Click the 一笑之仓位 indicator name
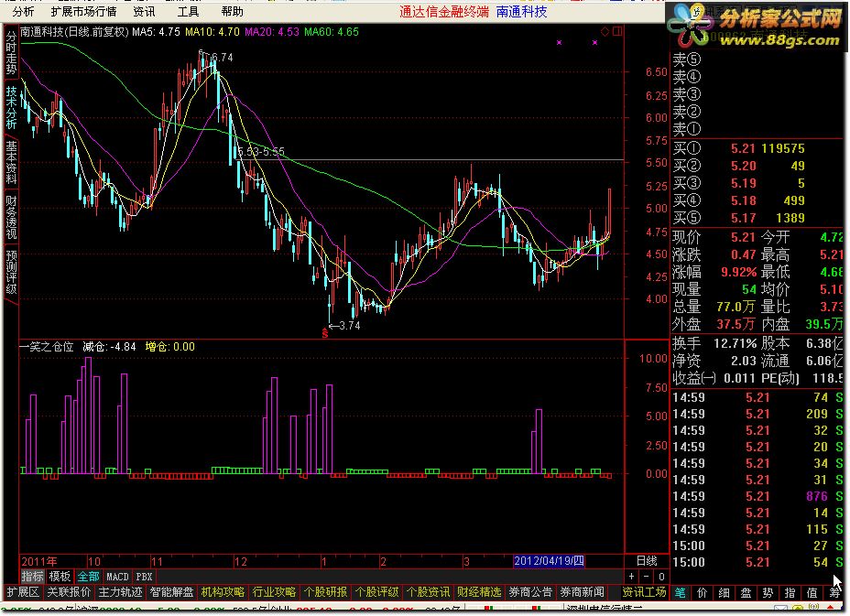 pos(47,347)
